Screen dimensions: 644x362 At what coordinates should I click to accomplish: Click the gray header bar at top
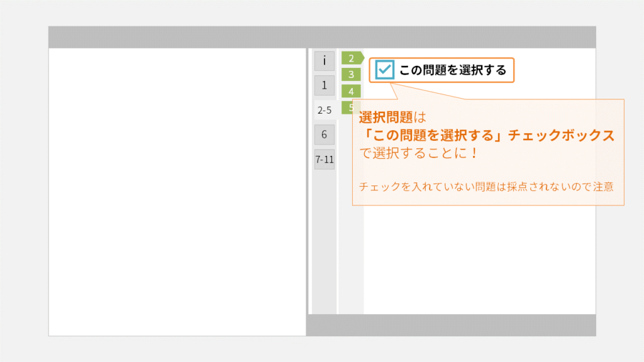[322, 37]
